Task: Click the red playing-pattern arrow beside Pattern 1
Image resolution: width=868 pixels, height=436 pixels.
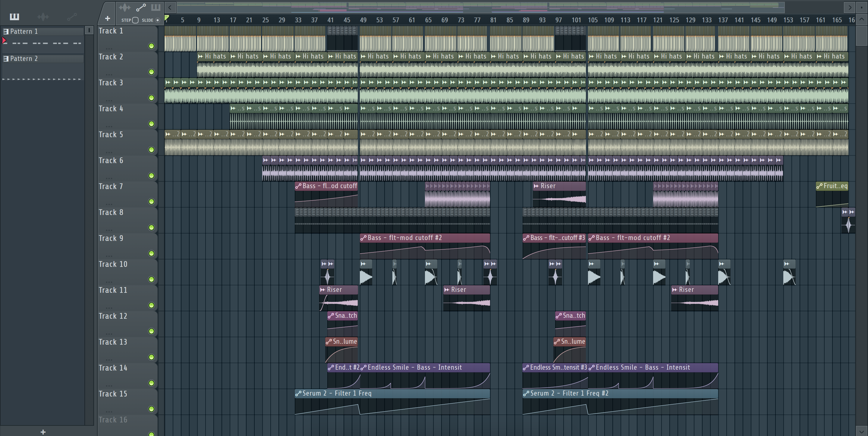Action: [x=4, y=41]
